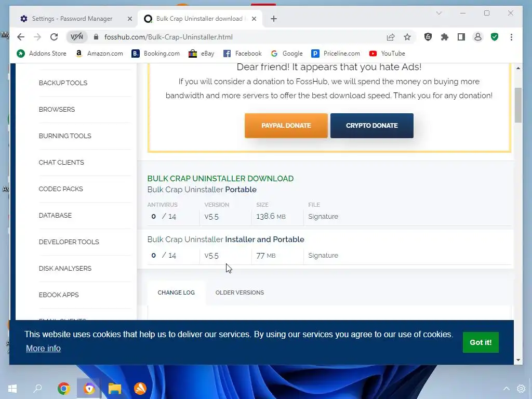Click the 138.6 MB size value

pyautogui.click(x=271, y=217)
